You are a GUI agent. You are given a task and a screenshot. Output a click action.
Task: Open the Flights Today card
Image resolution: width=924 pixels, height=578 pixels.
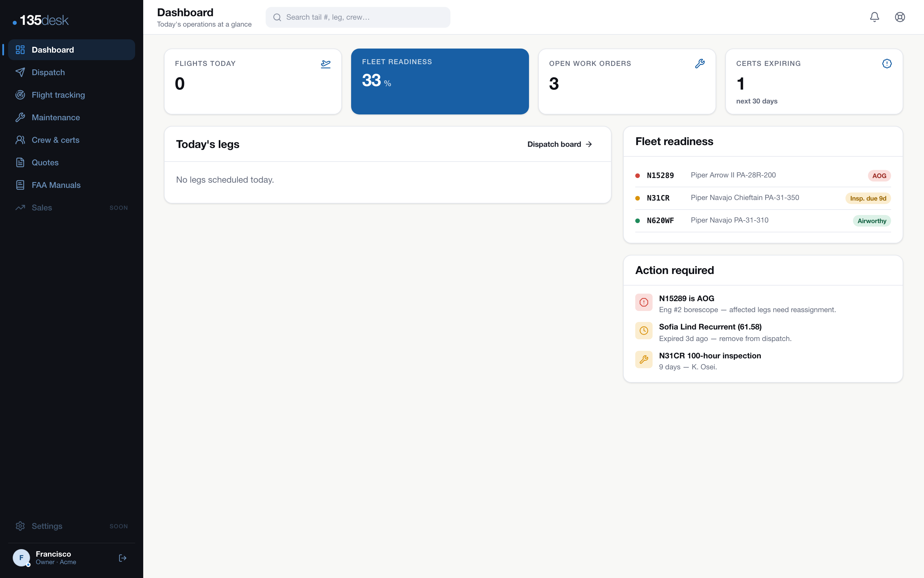click(253, 81)
